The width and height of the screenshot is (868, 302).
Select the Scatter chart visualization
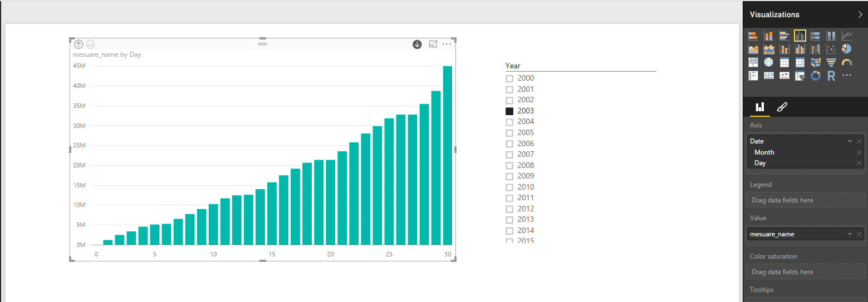pyautogui.click(x=831, y=49)
